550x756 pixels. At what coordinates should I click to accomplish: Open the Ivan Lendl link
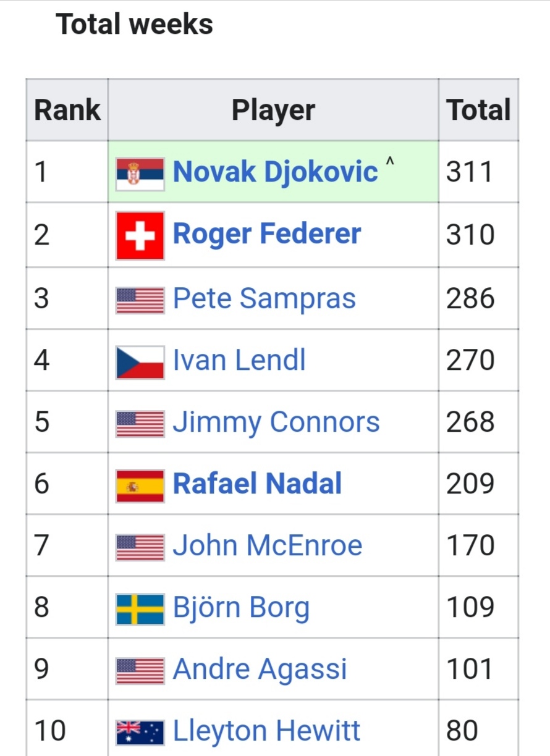pos(239,361)
